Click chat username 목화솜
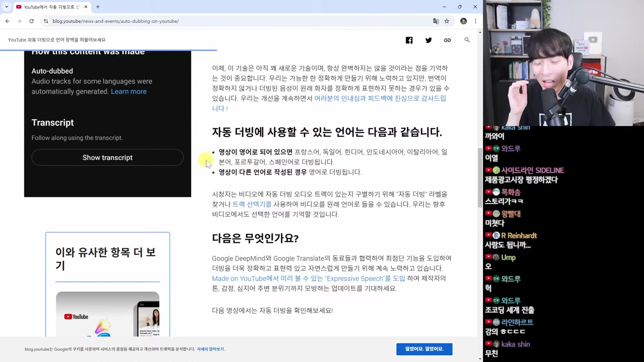This screenshot has height=362, width=644. click(x=511, y=192)
